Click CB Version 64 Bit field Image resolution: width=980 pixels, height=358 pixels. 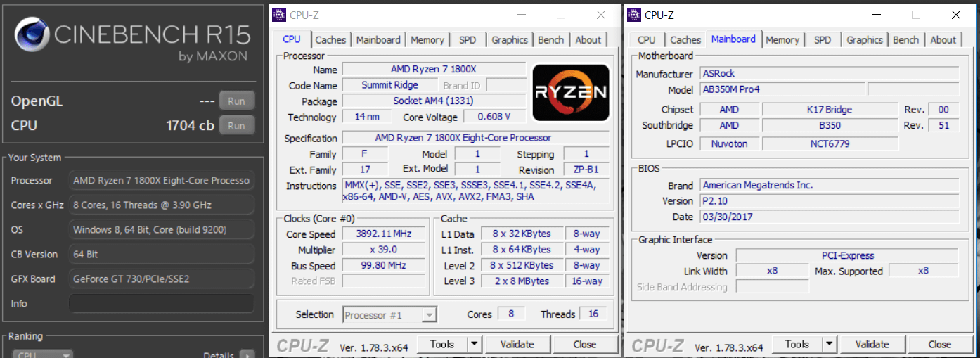coord(162,255)
